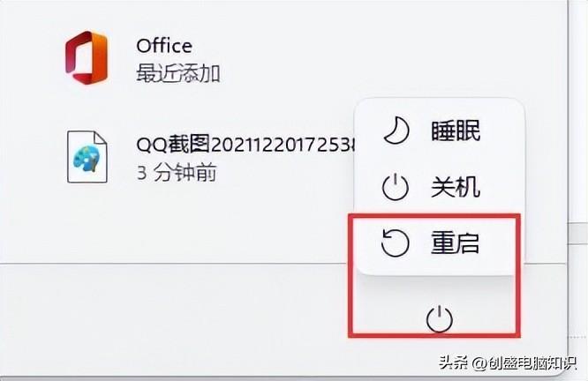Click the red square of Office logo
This screenshot has width=588, height=381.
[74, 58]
